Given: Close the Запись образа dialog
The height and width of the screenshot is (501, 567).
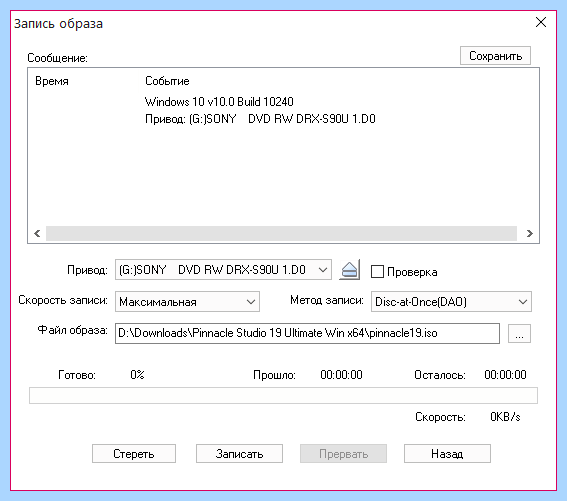Looking at the screenshot, I should pos(541,22).
